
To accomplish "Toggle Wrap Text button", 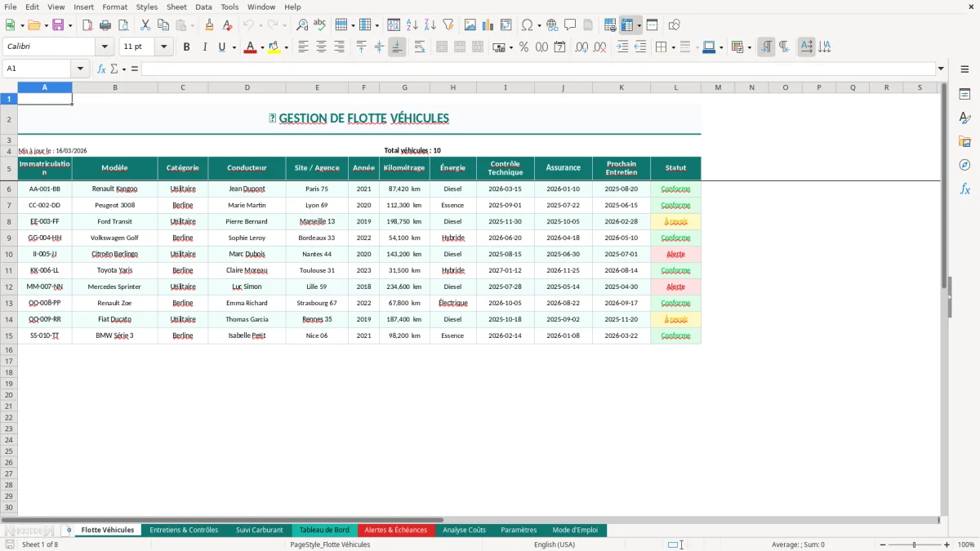I will coord(420,47).
